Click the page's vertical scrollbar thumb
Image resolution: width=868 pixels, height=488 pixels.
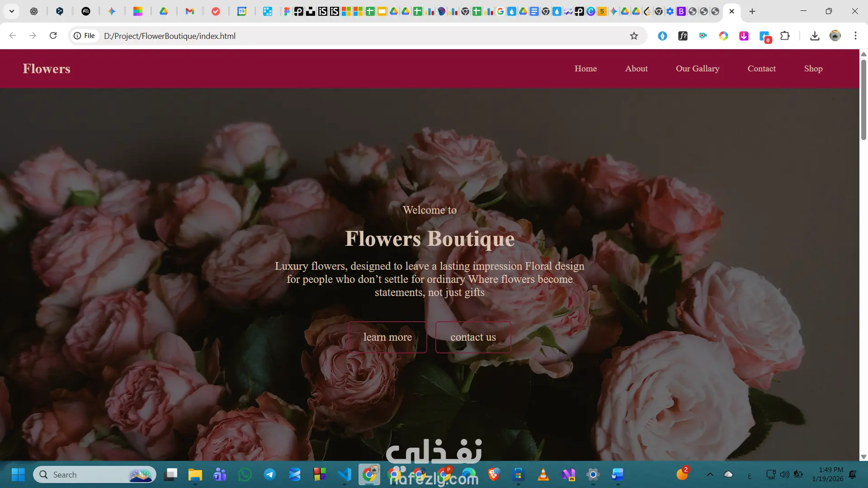pos(863,99)
